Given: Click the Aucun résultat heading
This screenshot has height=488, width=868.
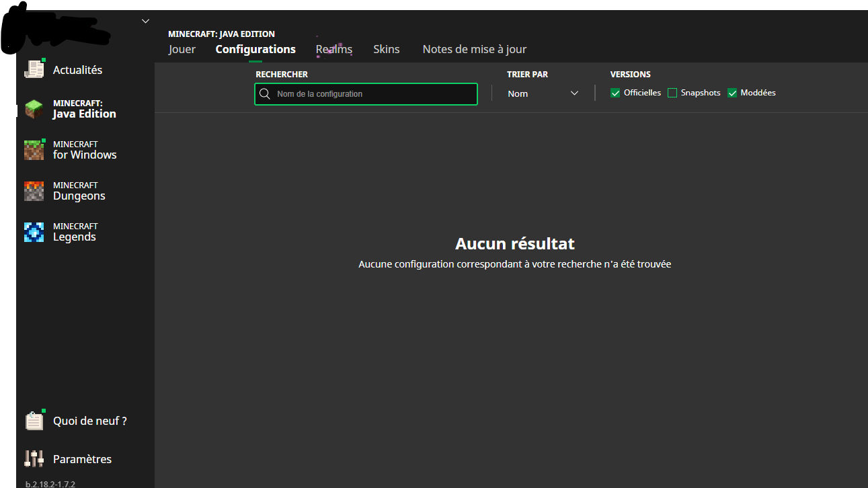Looking at the screenshot, I should [515, 243].
